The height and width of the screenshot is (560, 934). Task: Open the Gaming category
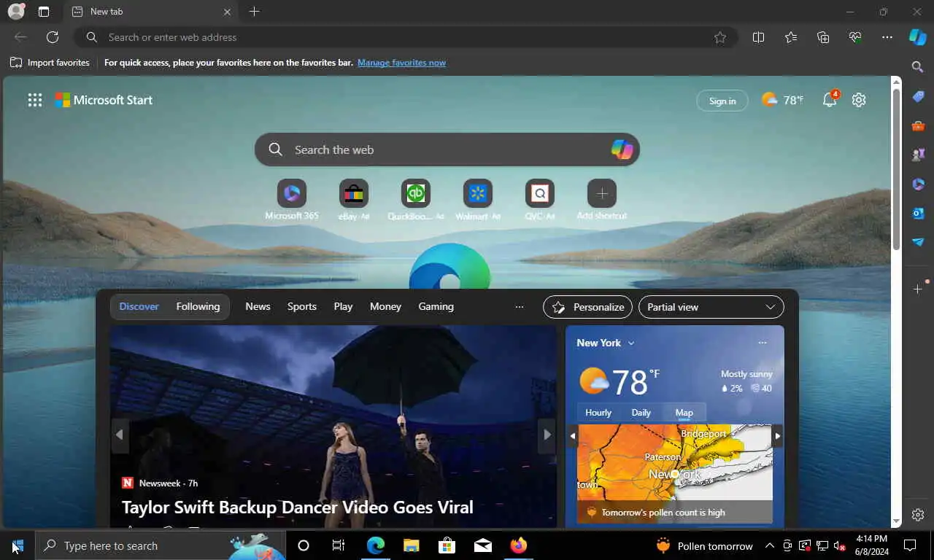point(436,307)
